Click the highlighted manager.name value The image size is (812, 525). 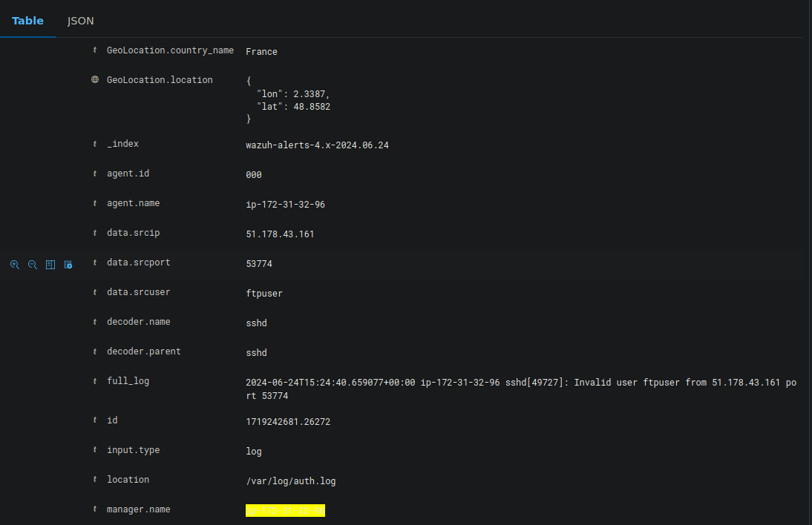[x=285, y=510]
